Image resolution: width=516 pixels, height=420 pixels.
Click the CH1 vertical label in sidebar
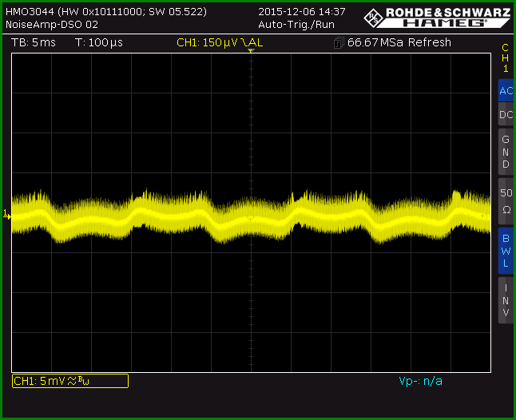pos(506,57)
